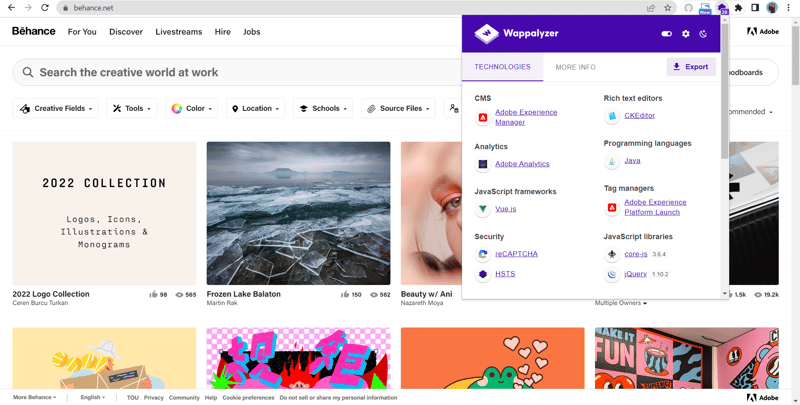Open the Wappalyzer extension toolbar icon
Screen dimensions: 800x405
click(722, 8)
